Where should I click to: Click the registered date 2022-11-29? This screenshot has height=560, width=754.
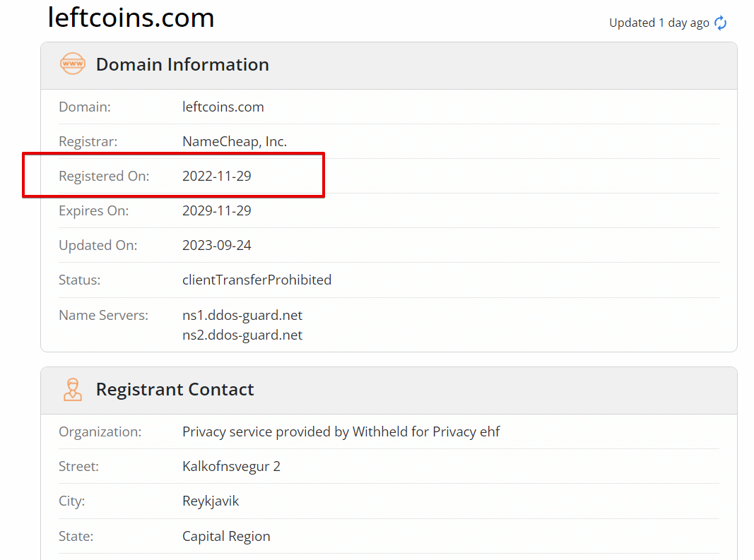[217, 176]
